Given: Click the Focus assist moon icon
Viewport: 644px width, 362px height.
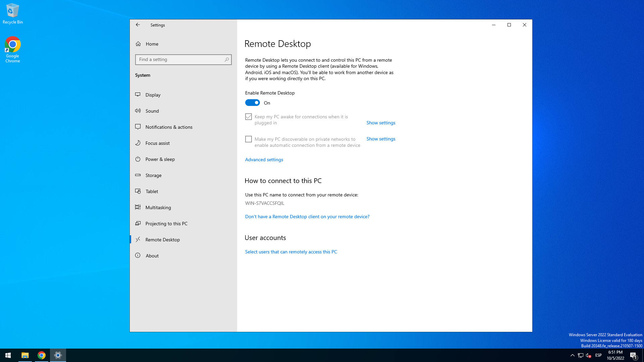Looking at the screenshot, I should coord(138,143).
